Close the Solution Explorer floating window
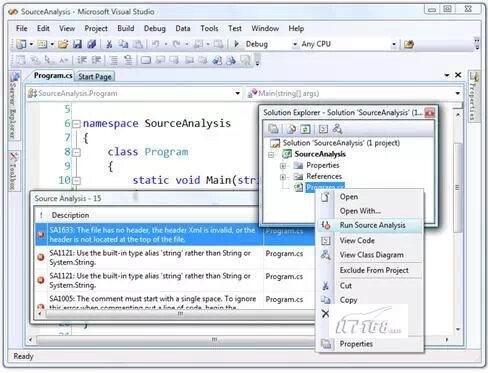This screenshot has width=488, height=373. pos(430,113)
